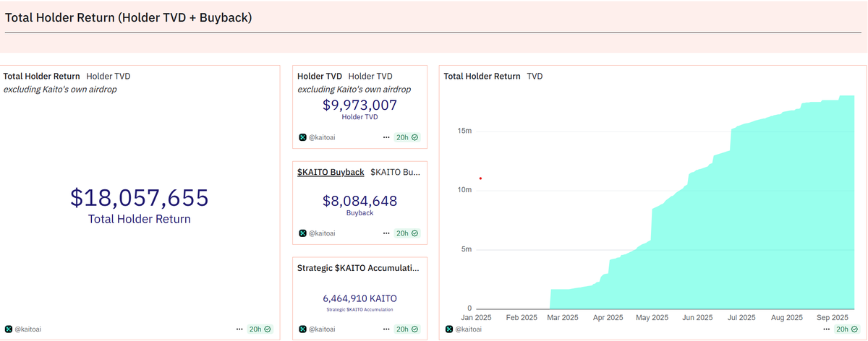868x341 pixels.
Task: Click the Jun 2025 x-axis label
Action: tap(697, 318)
